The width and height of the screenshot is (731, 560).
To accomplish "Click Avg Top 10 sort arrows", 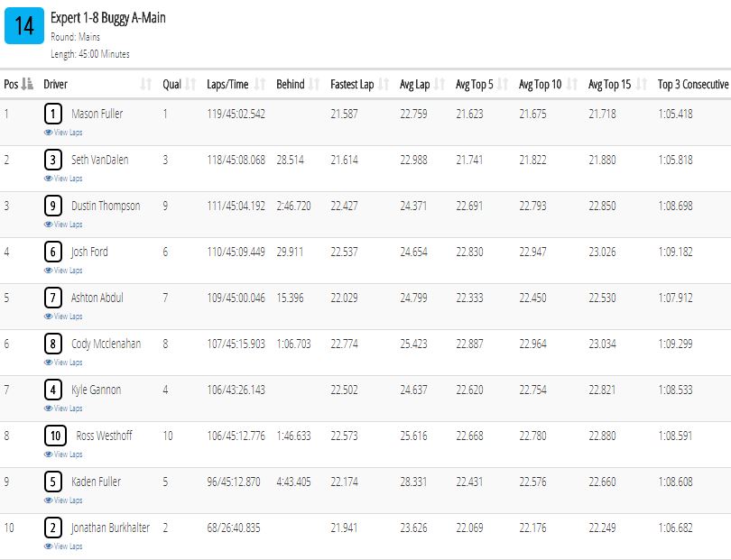I will (572, 84).
